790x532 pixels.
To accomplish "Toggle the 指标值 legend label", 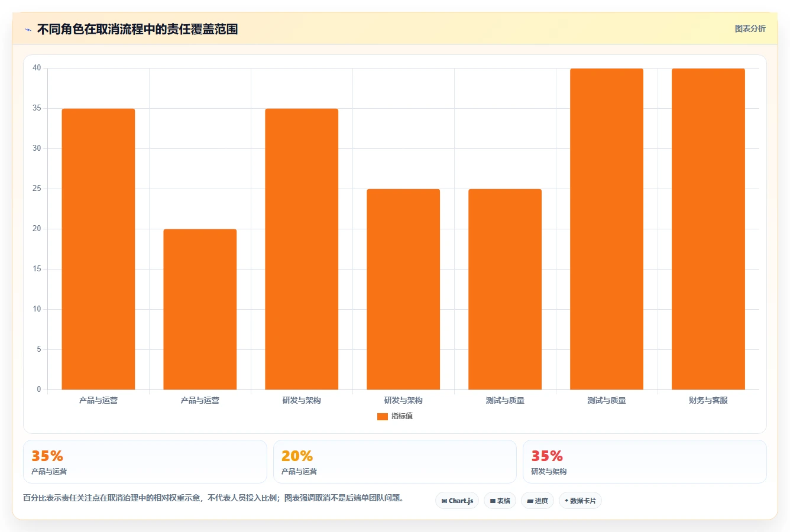I will coord(402,416).
